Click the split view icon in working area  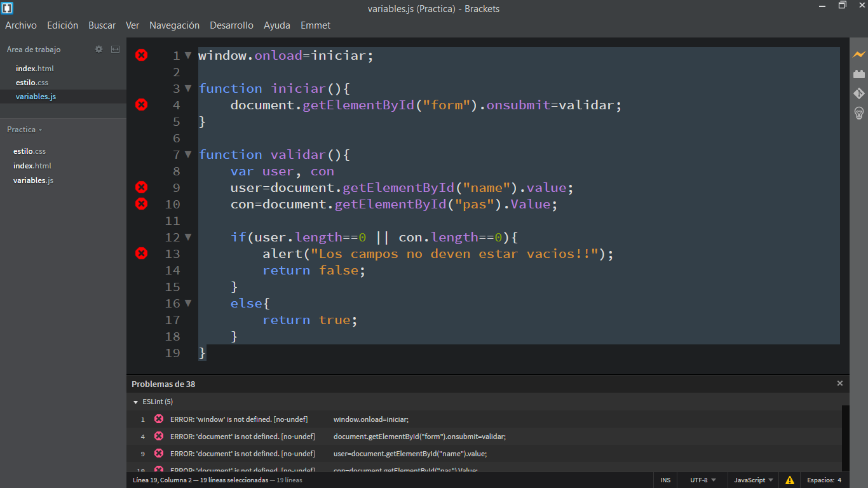click(115, 49)
